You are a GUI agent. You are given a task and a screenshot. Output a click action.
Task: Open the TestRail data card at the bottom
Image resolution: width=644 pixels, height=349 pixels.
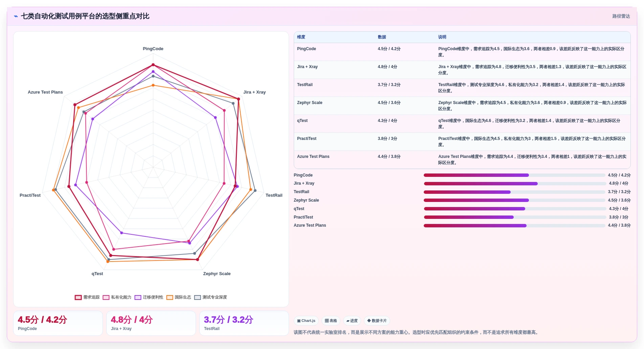click(244, 323)
